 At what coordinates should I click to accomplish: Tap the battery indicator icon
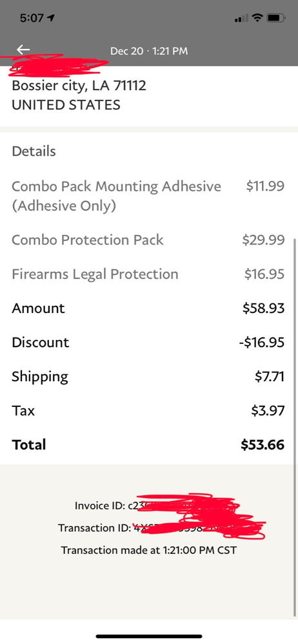tap(276, 18)
